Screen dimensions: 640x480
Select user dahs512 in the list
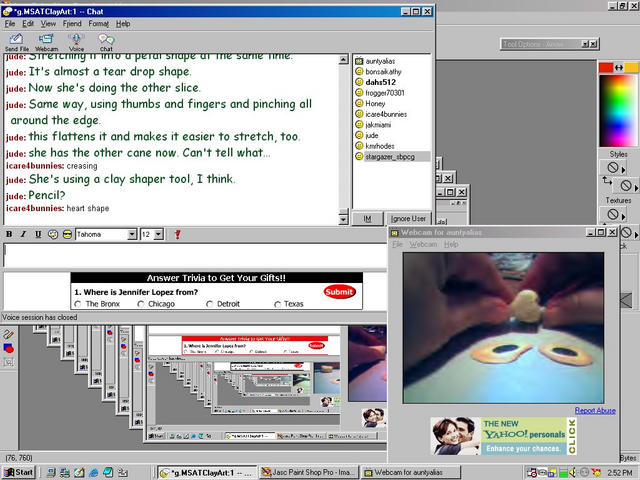380,82
